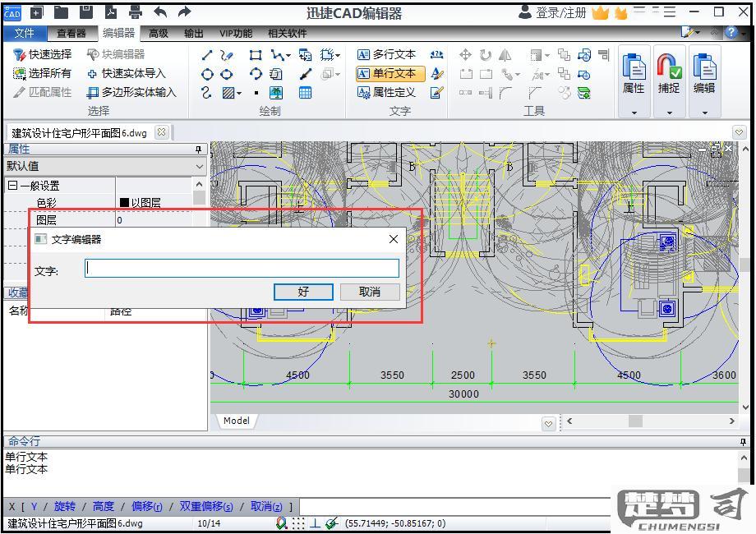Click the 取消(z) command line option
756x534 pixels.
pos(266,506)
